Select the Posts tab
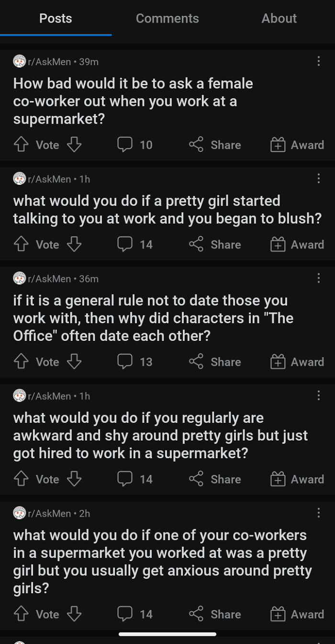Image resolution: width=335 pixels, height=644 pixels. (56, 18)
